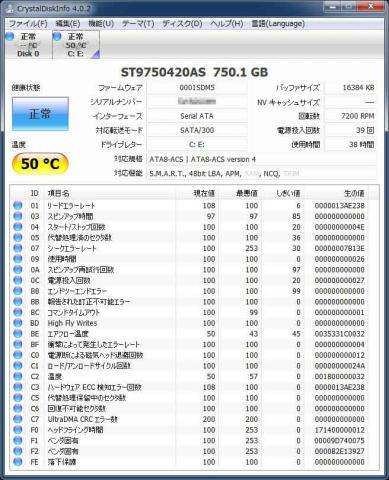
Task: Select the リードエラーレート row name
Action: pyautogui.click(x=72, y=206)
